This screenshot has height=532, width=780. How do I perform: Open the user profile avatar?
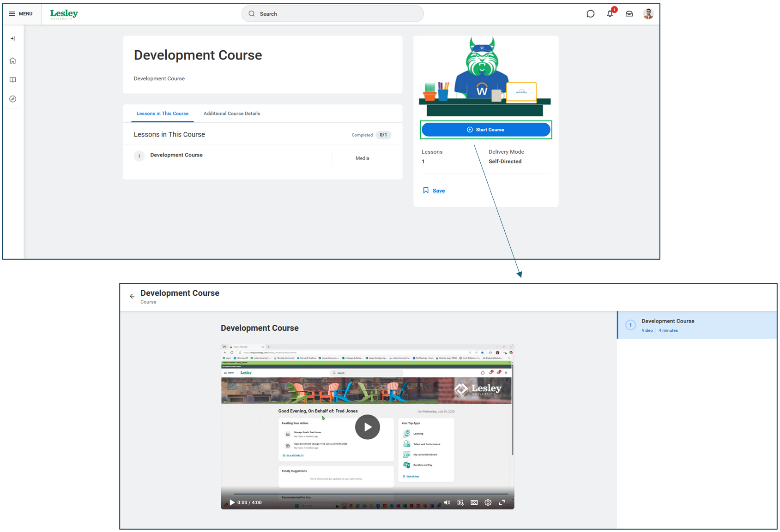click(x=648, y=14)
